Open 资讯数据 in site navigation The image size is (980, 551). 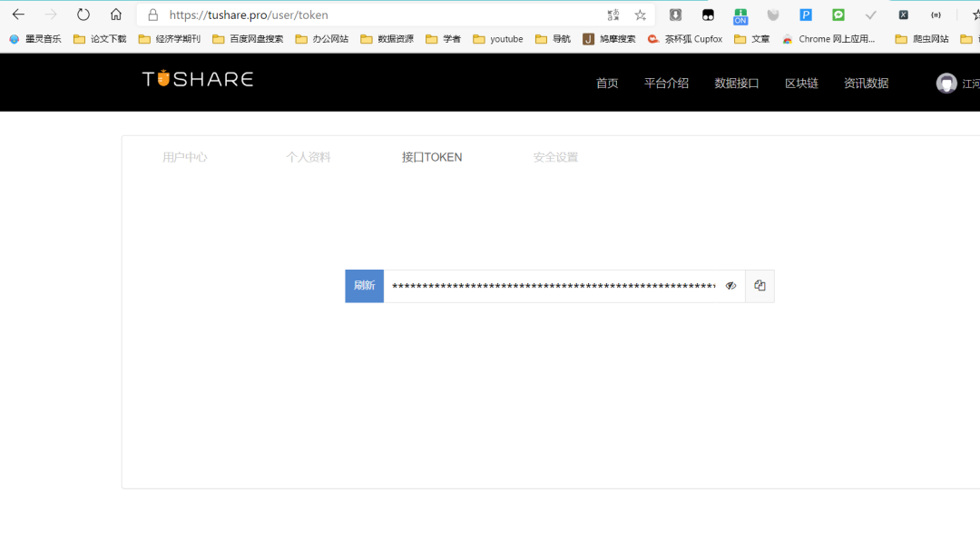[866, 84]
